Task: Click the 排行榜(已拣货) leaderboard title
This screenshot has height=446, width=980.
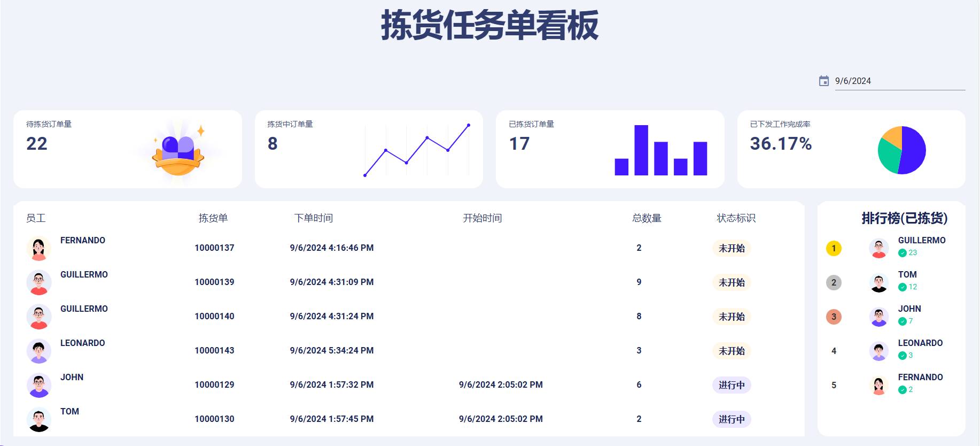Action: (x=904, y=218)
